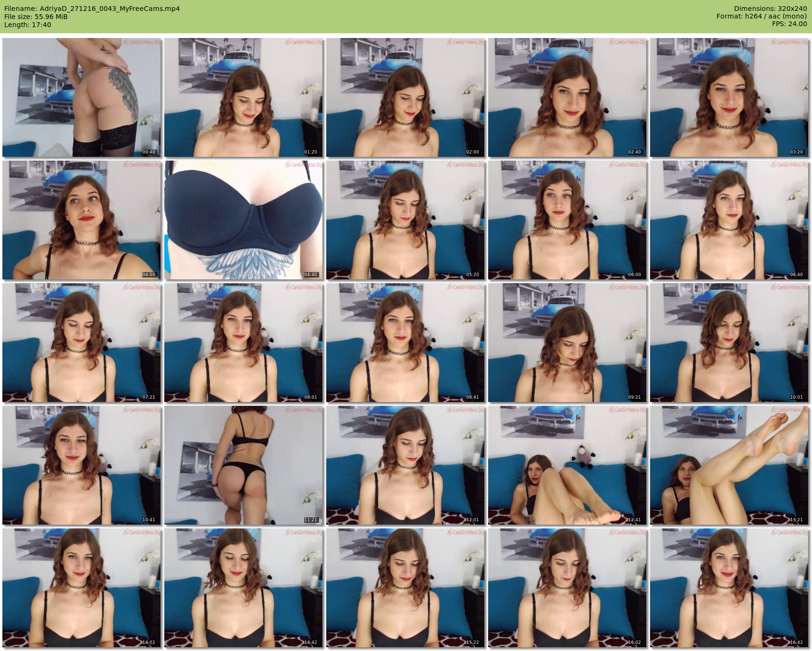
Task: Open the thumbnail stamped 00:40
Action: click(82, 97)
